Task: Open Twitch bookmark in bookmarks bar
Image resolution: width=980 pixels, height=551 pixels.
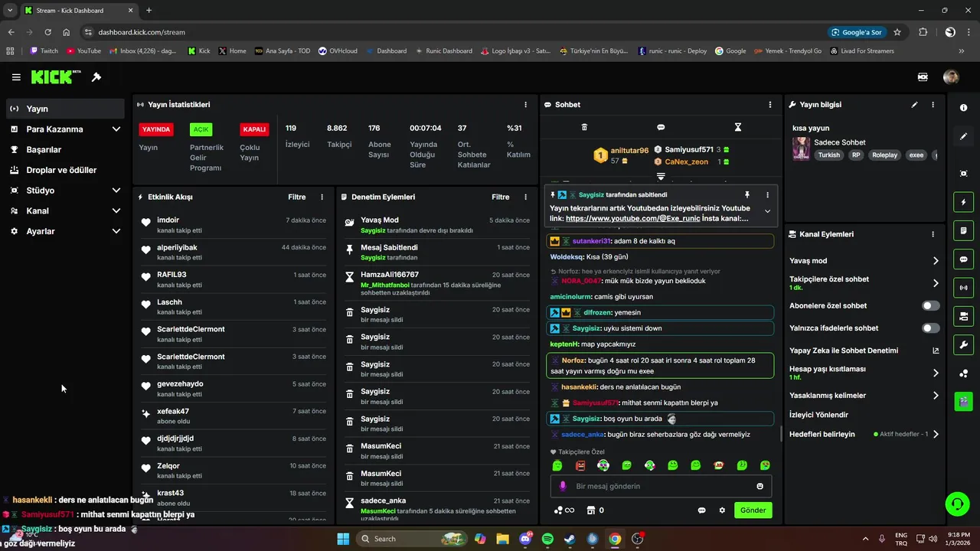Action: pos(44,51)
